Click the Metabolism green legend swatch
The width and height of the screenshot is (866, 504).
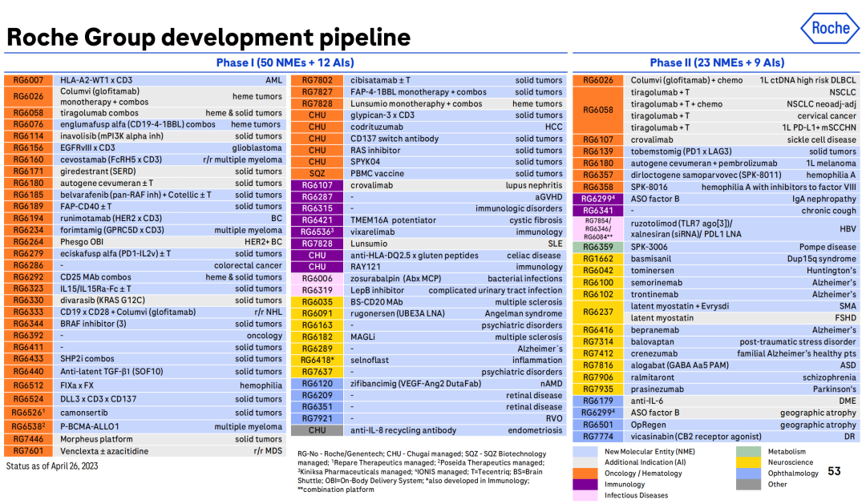coord(749,452)
